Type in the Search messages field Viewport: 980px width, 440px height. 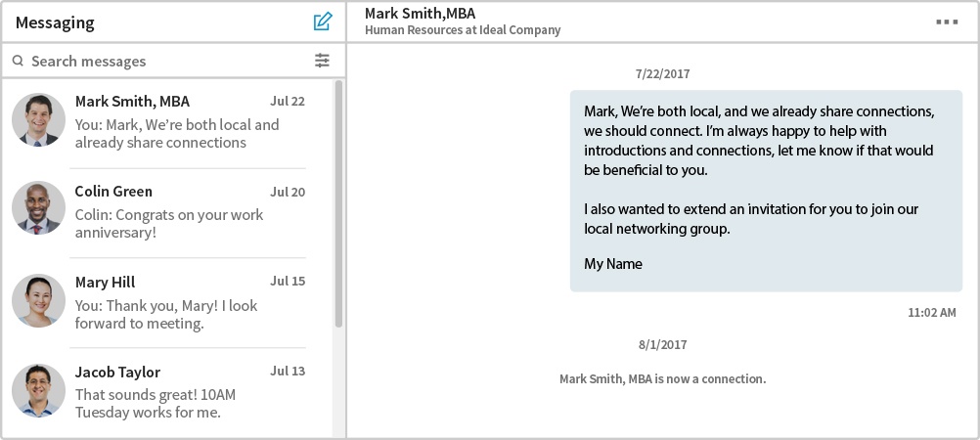tap(166, 61)
